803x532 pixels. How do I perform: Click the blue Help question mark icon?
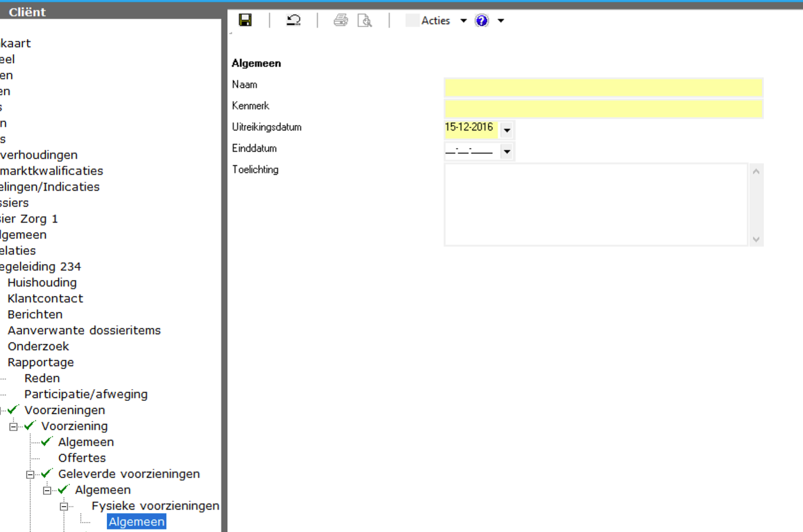click(x=482, y=21)
